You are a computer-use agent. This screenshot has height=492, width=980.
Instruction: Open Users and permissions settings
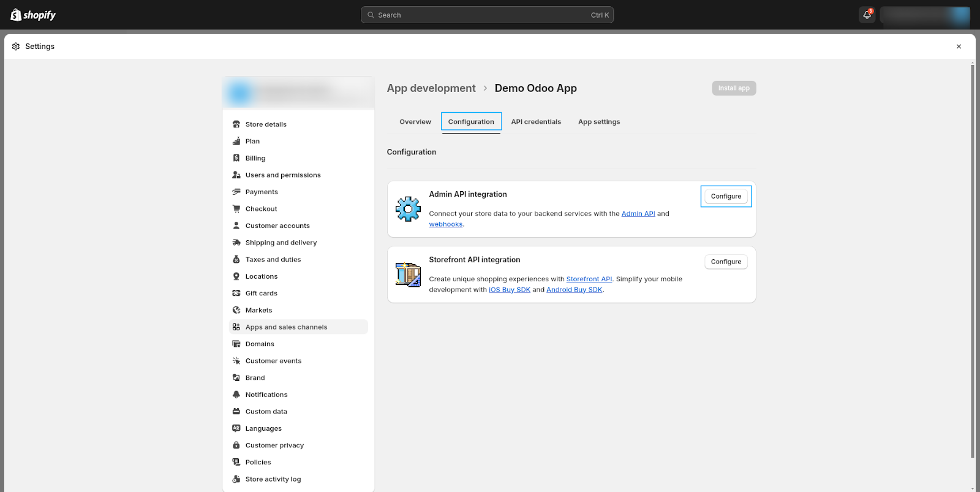298,175
